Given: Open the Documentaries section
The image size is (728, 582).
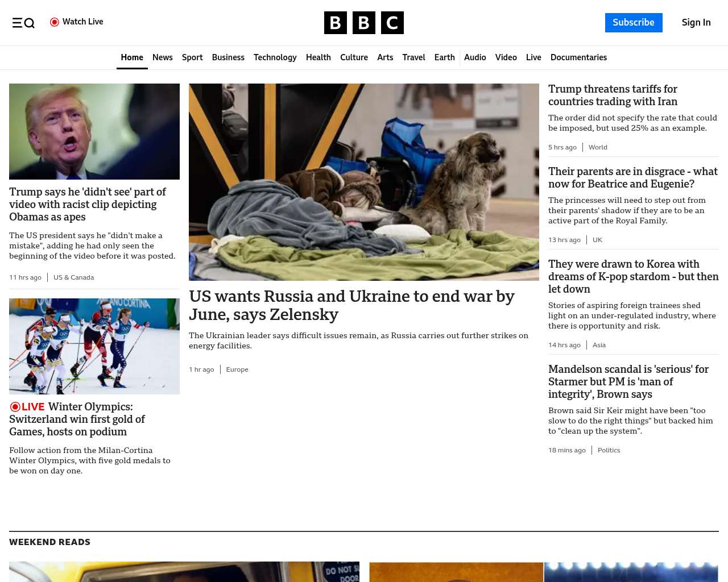Looking at the screenshot, I should click(578, 57).
